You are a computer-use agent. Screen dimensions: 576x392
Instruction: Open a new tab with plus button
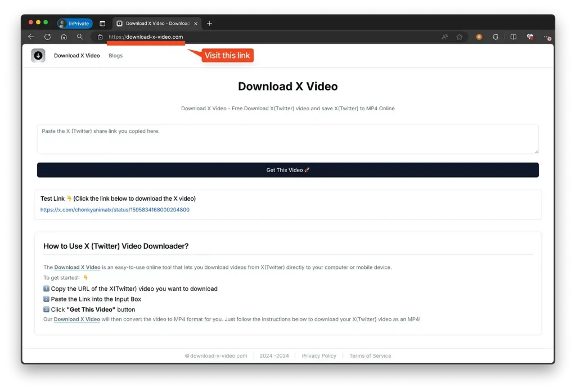(x=209, y=24)
